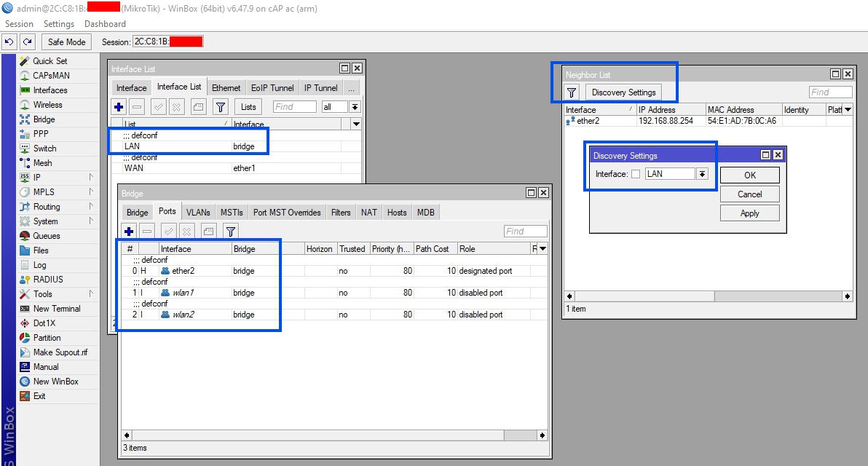The image size is (868, 466).
Task: Click the comment icon in Interface List toolbar
Action: pos(198,107)
